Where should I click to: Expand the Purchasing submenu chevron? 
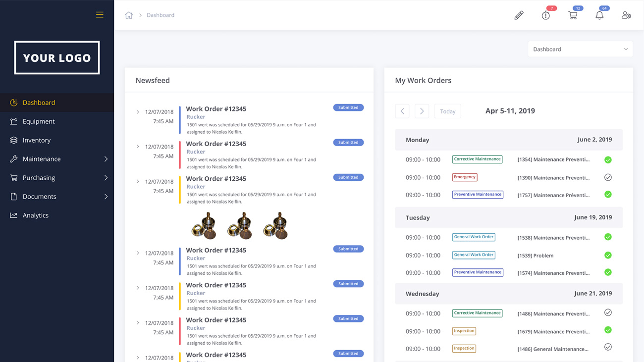(x=106, y=178)
